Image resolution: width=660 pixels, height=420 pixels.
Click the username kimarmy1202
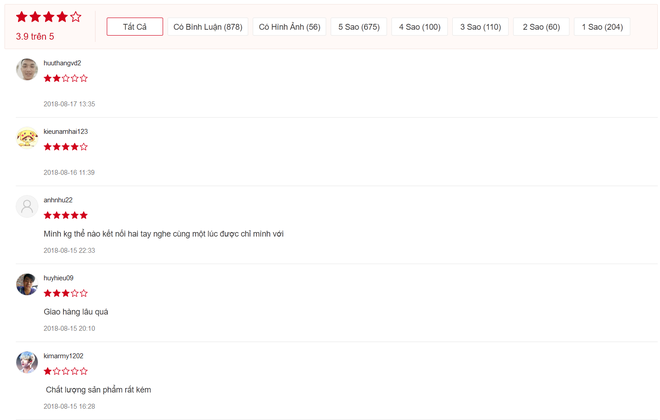click(x=64, y=356)
